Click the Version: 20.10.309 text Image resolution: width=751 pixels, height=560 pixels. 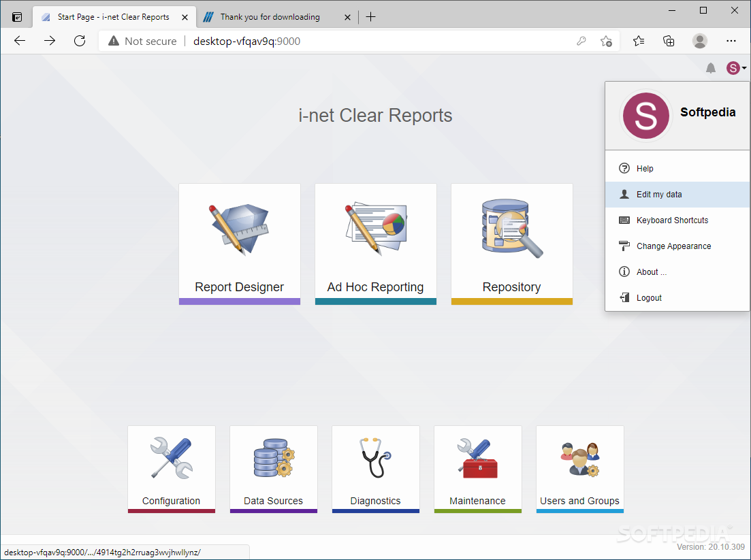click(x=711, y=546)
